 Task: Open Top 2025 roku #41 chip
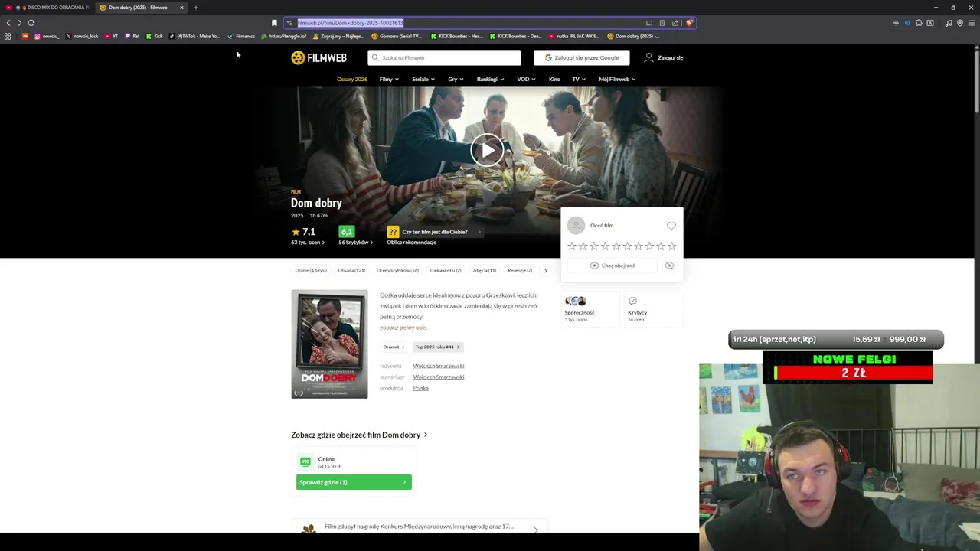(x=437, y=347)
